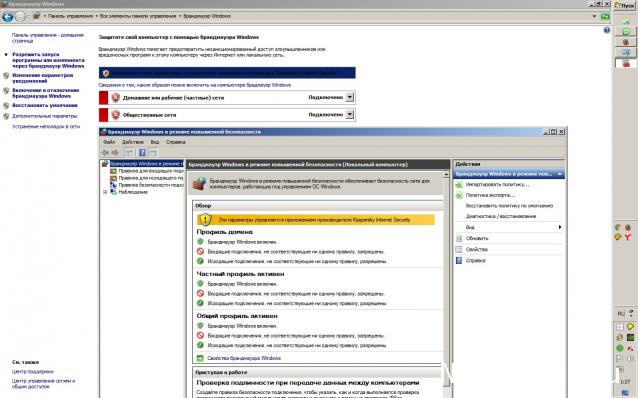
Task: Click the refresh button next to the address bar
Action: [x=605, y=16]
